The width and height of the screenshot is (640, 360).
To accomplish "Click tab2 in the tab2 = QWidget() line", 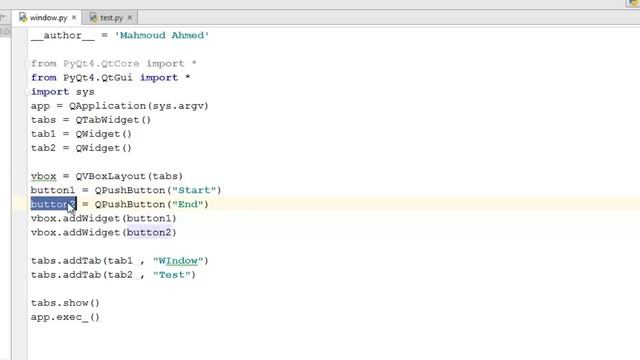I will (x=43, y=148).
